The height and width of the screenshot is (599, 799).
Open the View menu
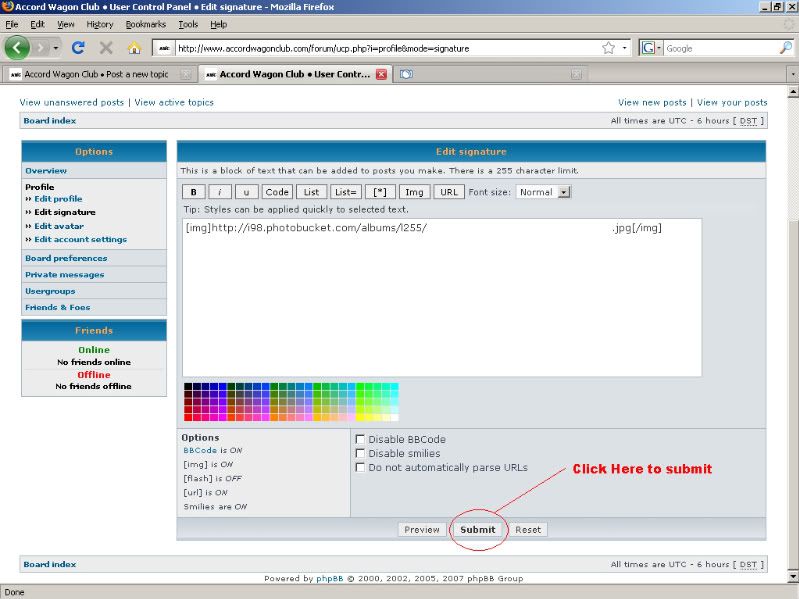pos(66,24)
